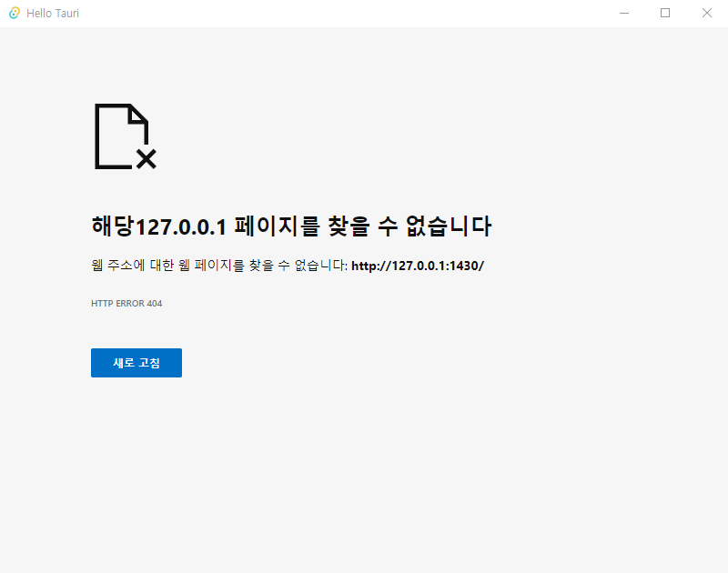Click the 페이지를 찾을 수 없습니다 heading
The width and height of the screenshot is (728, 573).
tap(291, 226)
